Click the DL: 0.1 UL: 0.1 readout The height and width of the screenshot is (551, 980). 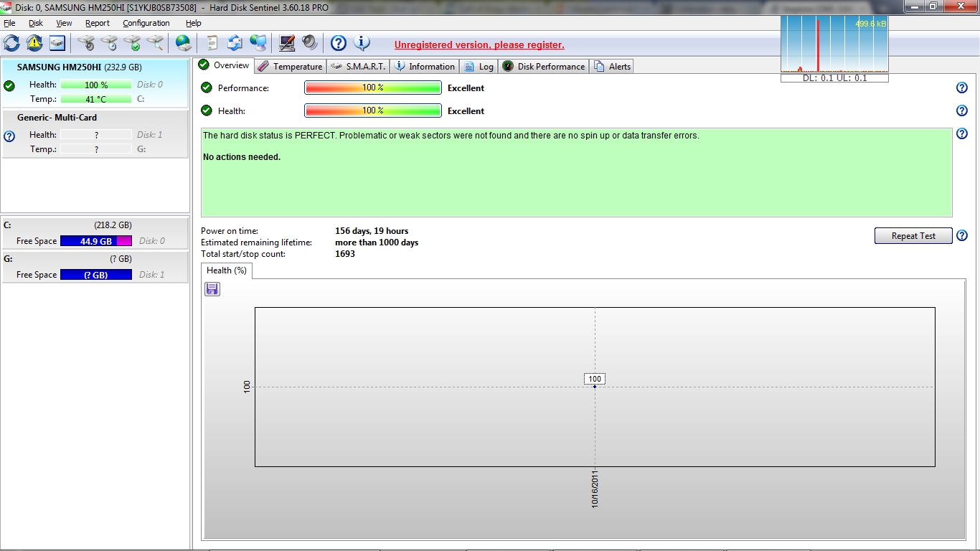click(x=834, y=78)
